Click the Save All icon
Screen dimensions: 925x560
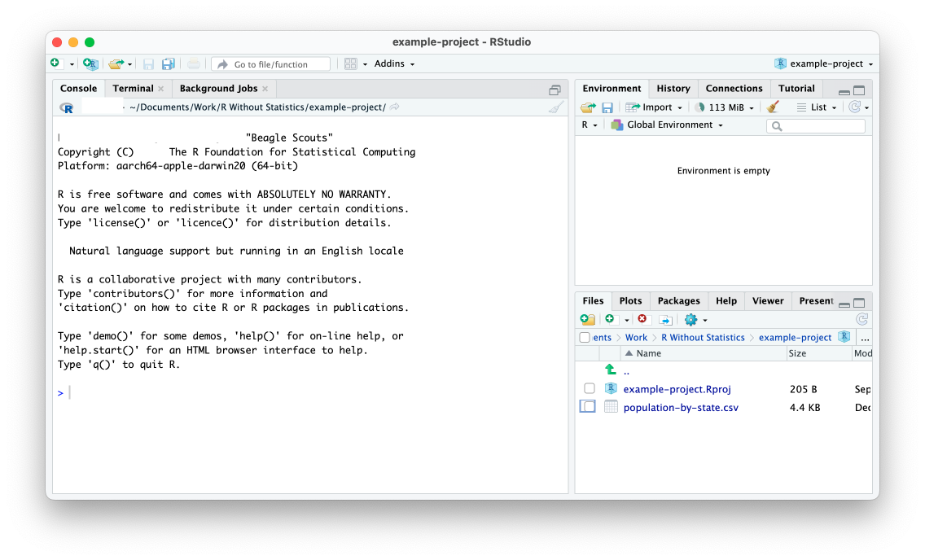[x=169, y=64]
